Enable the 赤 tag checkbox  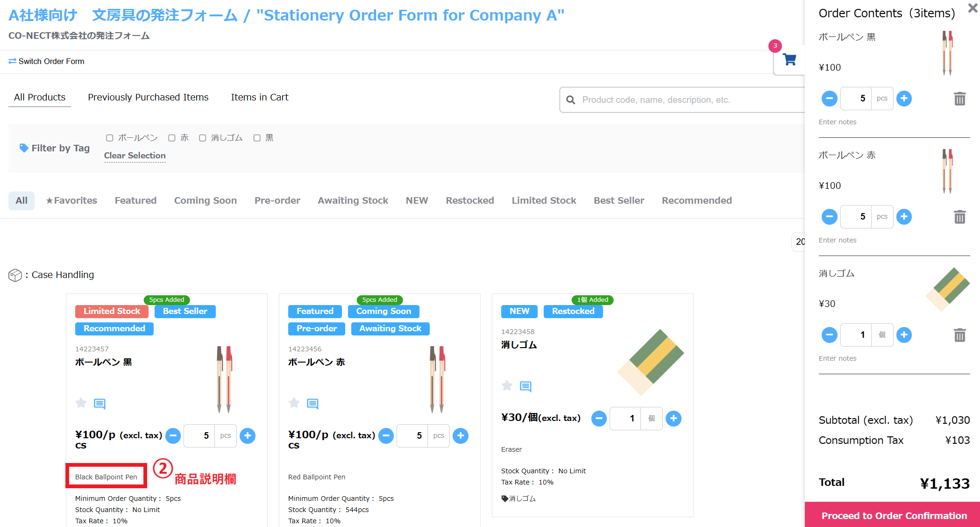click(x=172, y=138)
